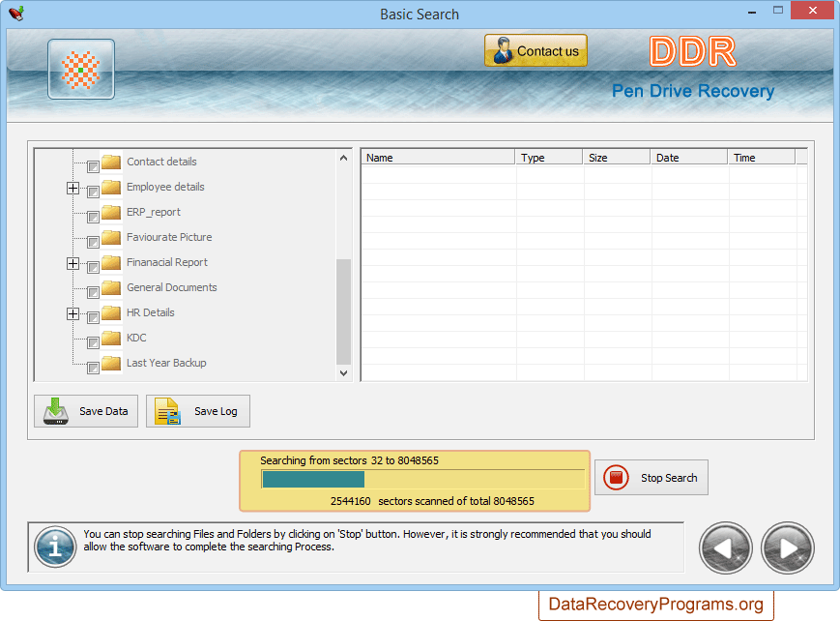This screenshot has width=840, height=621.
Task: Select the Finanacial Report folder label
Action: [167, 262]
